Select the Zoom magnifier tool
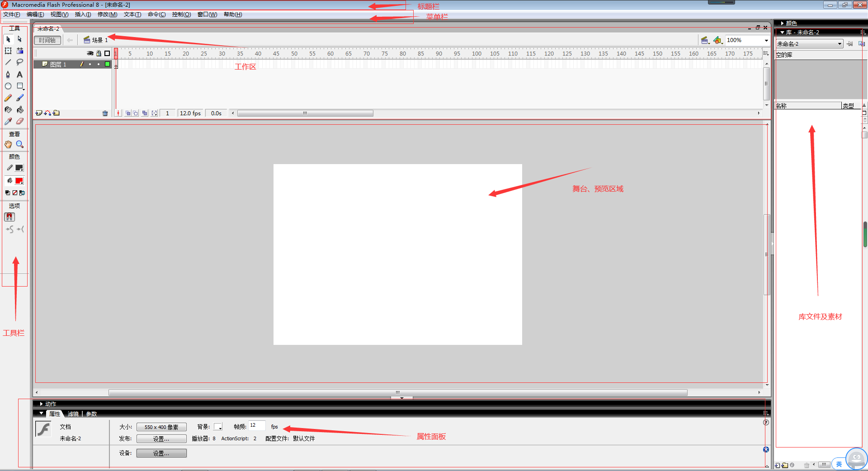868x471 pixels. pos(19,144)
